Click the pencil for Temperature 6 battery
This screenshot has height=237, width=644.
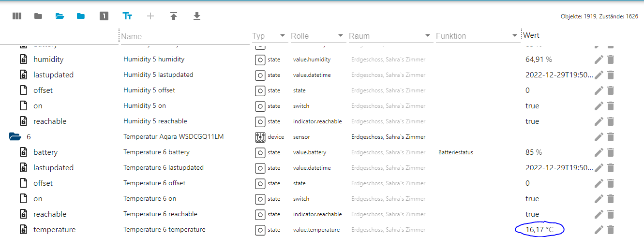click(599, 152)
